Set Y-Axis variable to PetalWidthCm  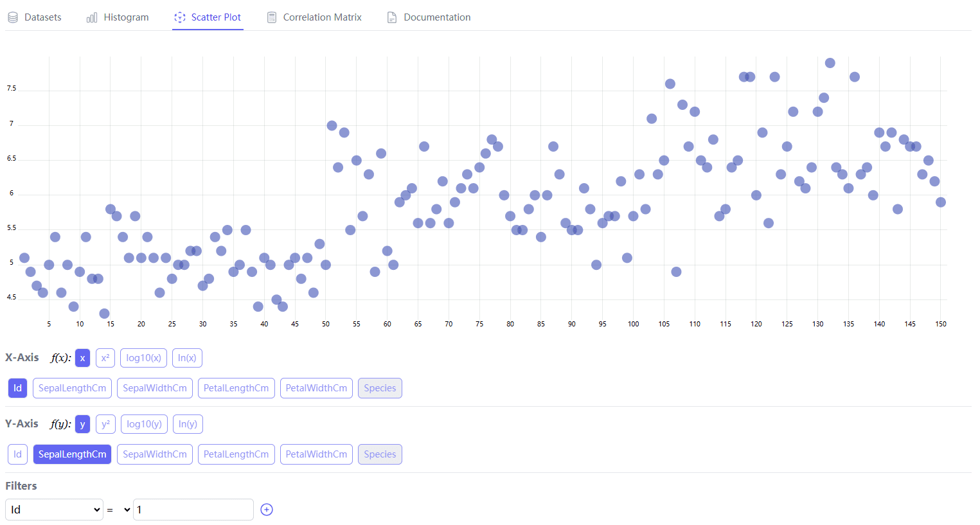click(316, 454)
